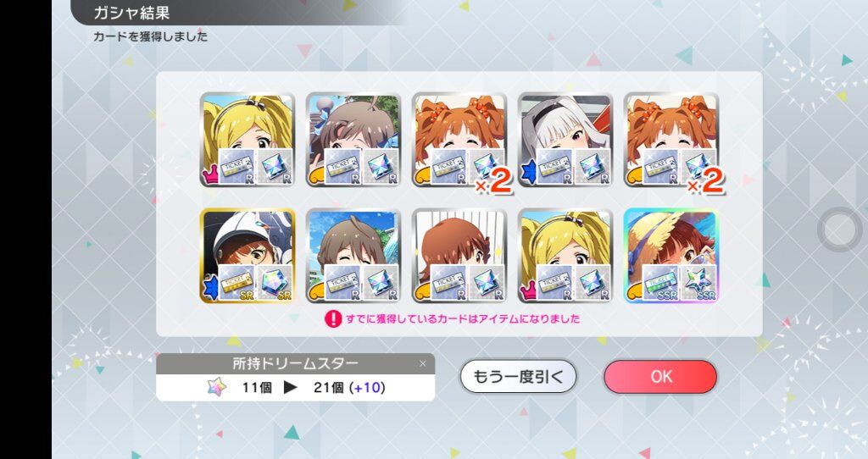Tap the SSR ticket icon

tap(661, 283)
